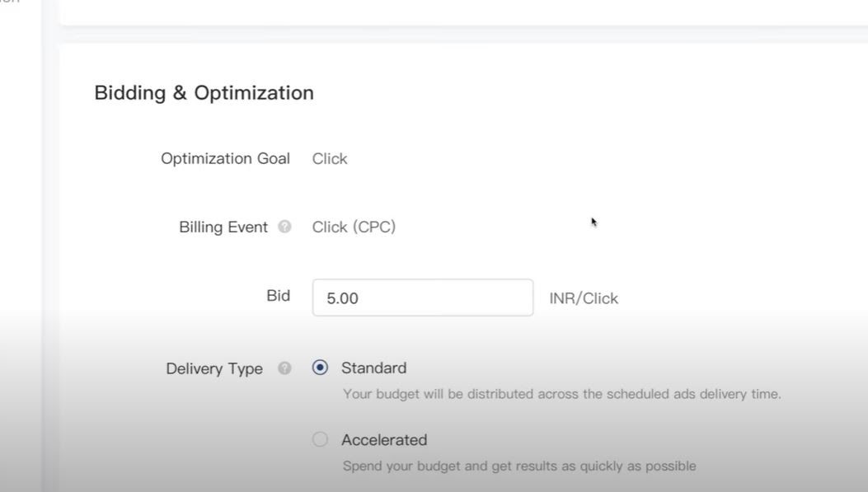868x492 pixels.
Task: Click the Optimization Goal value Click
Action: pos(330,159)
